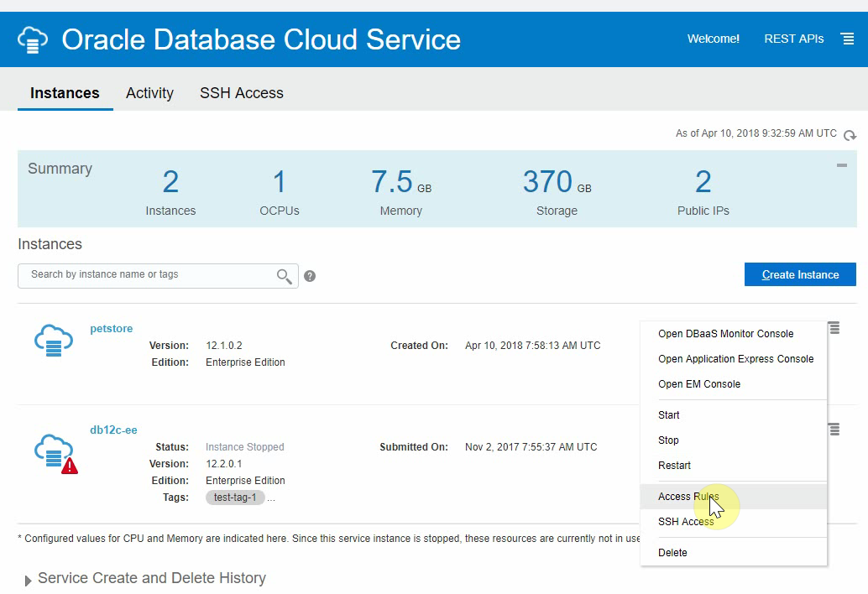Screen dimensions: 868x594
Task: Collapse the Summary panel with the minus icon
Action: coord(841,165)
